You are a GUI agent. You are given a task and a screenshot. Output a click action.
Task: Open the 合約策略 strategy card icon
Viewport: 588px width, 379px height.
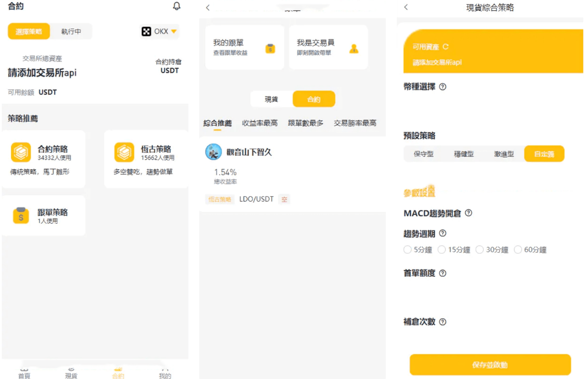(21, 152)
